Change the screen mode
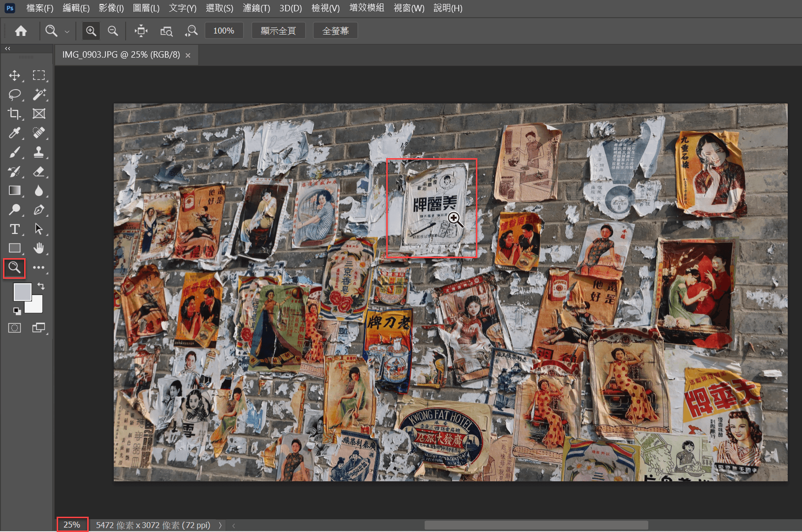 39,328
